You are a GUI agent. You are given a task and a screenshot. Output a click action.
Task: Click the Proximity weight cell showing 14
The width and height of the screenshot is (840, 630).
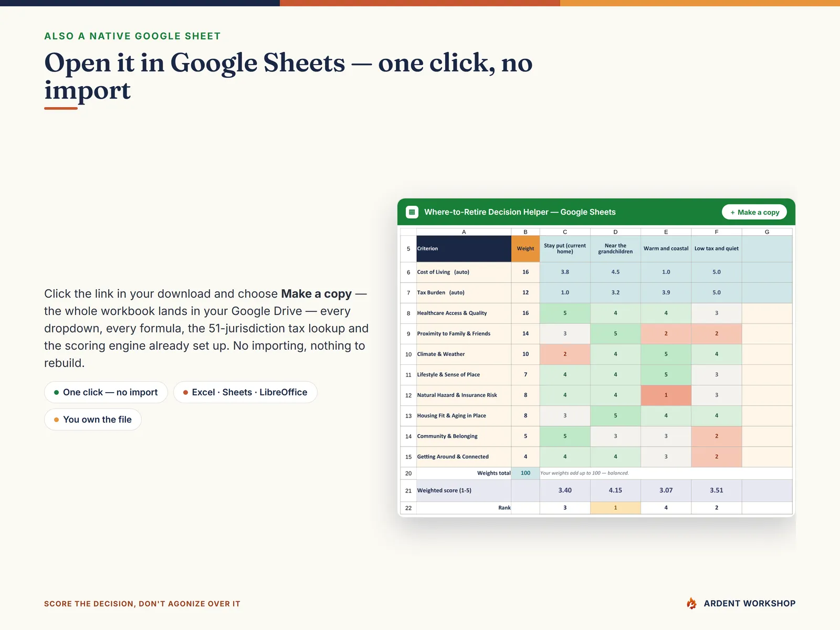[x=526, y=334]
